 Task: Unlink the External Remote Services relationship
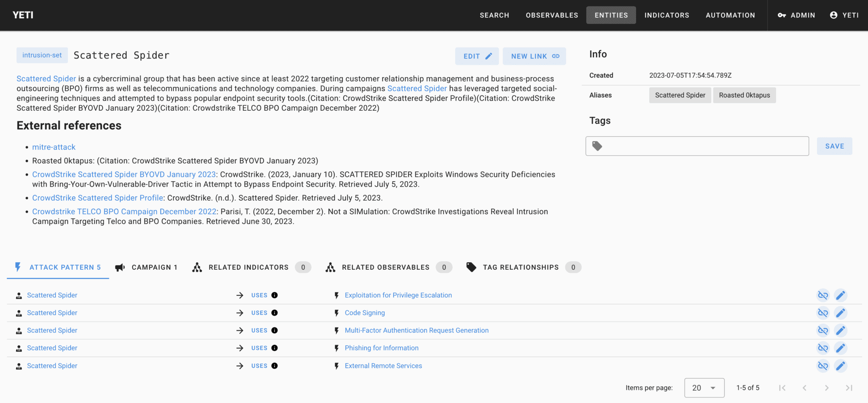tap(823, 365)
